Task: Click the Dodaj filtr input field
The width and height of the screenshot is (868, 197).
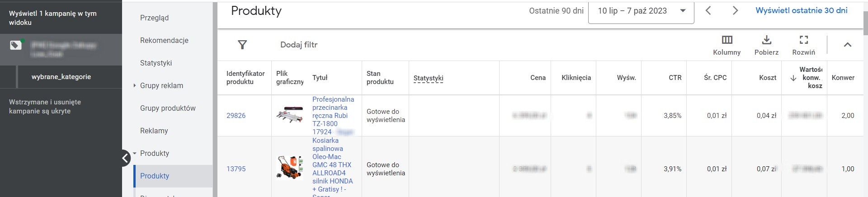Action: pyautogui.click(x=299, y=45)
